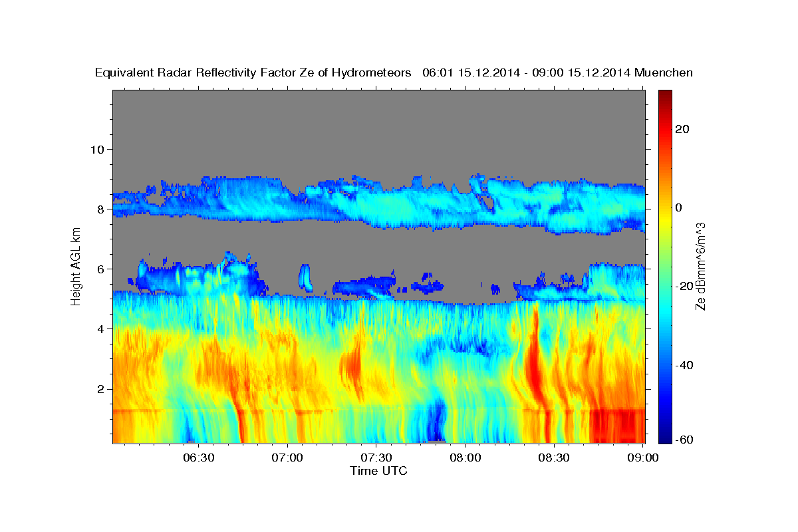Click the colorbar label '20'

pyautogui.click(x=681, y=129)
